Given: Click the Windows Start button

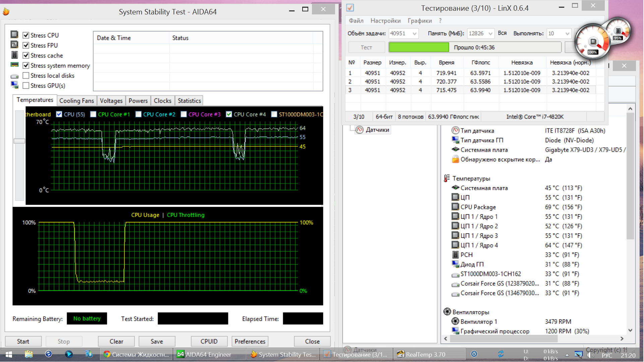Looking at the screenshot, I should click(x=9, y=354).
